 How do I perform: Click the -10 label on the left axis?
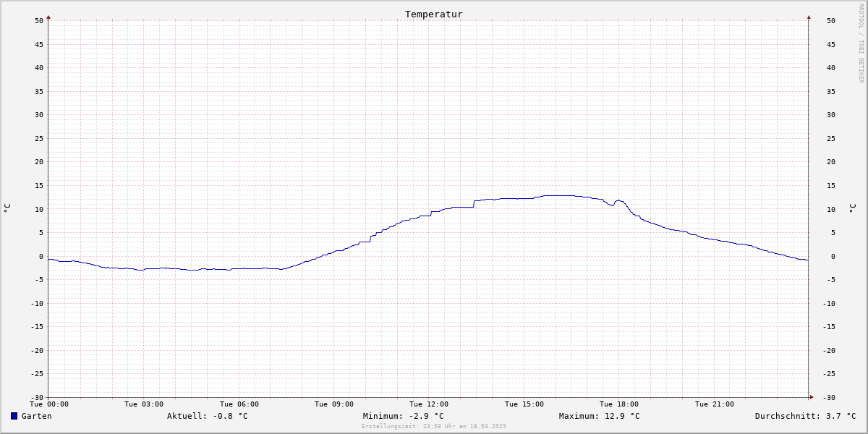tap(37, 303)
